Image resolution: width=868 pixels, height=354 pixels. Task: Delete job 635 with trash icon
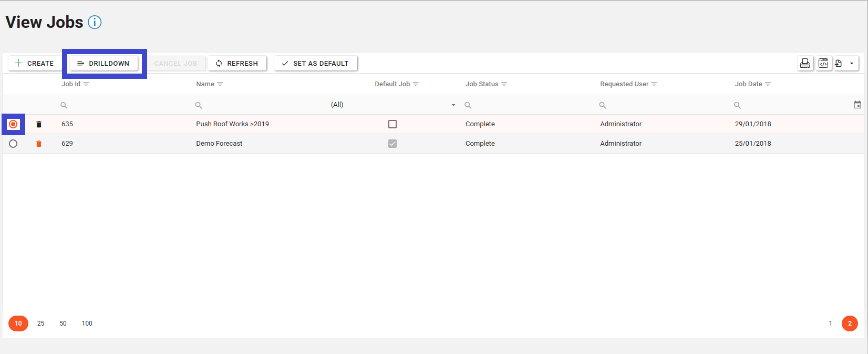pos(39,124)
